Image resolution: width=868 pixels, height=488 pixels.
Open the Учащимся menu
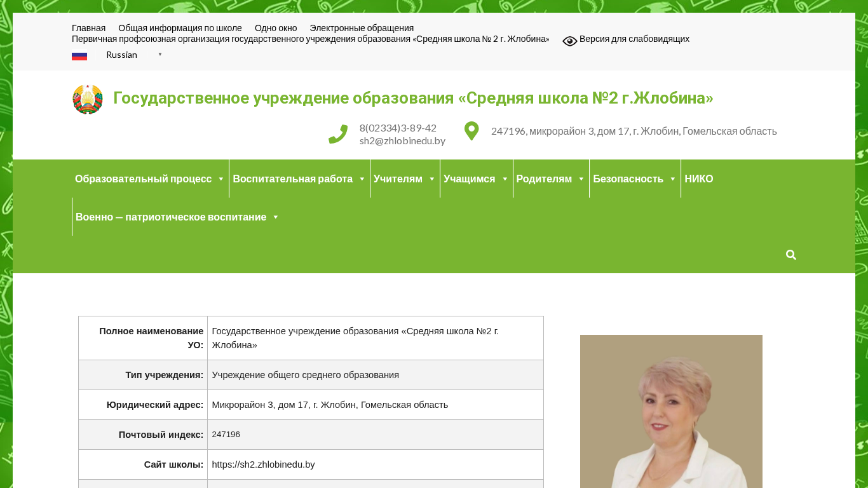coord(475,179)
